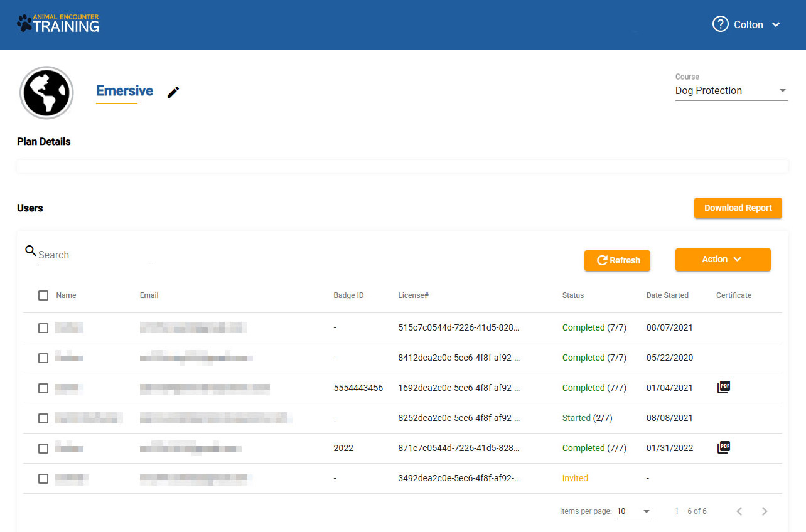Click the Download Report button
The width and height of the screenshot is (806, 532).
pos(738,208)
